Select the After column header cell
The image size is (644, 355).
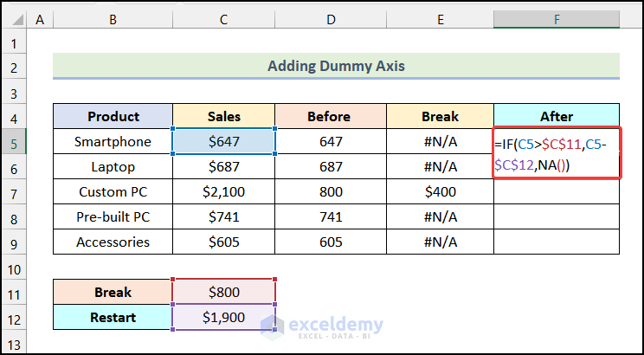pyautogui.click(x=557, y=116)
